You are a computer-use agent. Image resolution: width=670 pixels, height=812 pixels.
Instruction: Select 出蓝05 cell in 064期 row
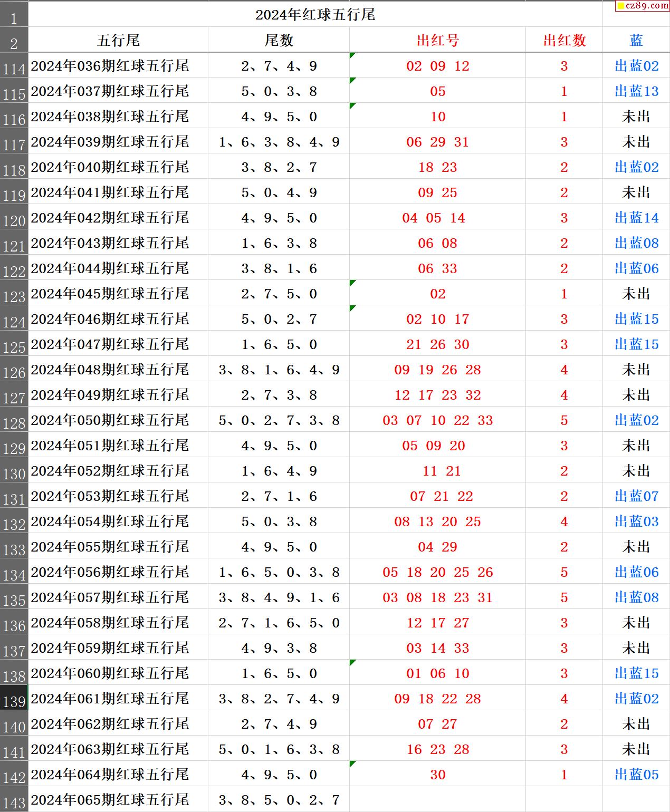[x=636, y=774]
